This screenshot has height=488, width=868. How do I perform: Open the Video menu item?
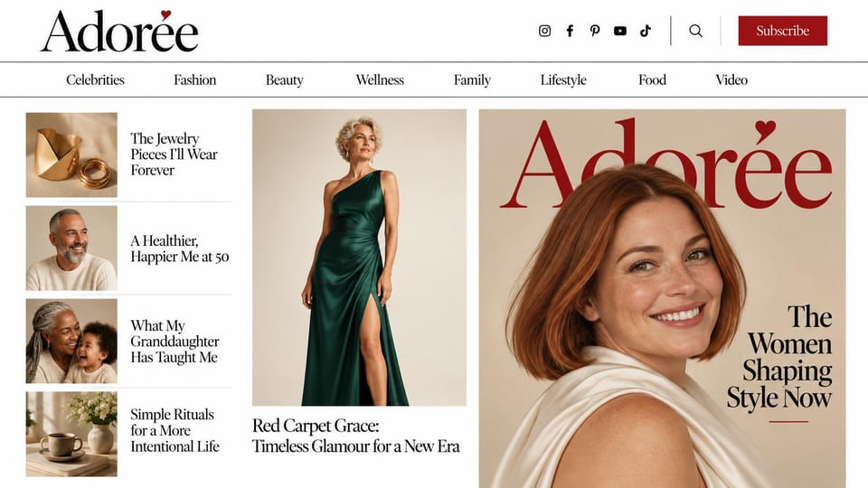pos(731,80)
